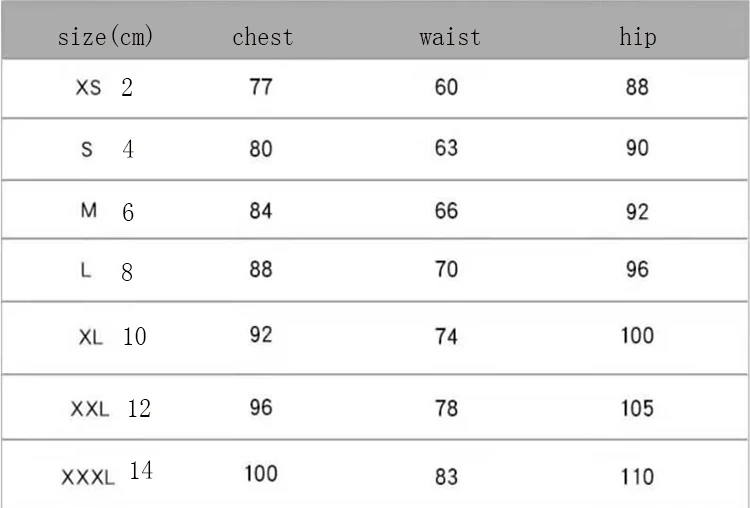Image resolution: width=750 pixels, height=508 pixels.
Task: Click the waist value 83
Action: point(446,477)
